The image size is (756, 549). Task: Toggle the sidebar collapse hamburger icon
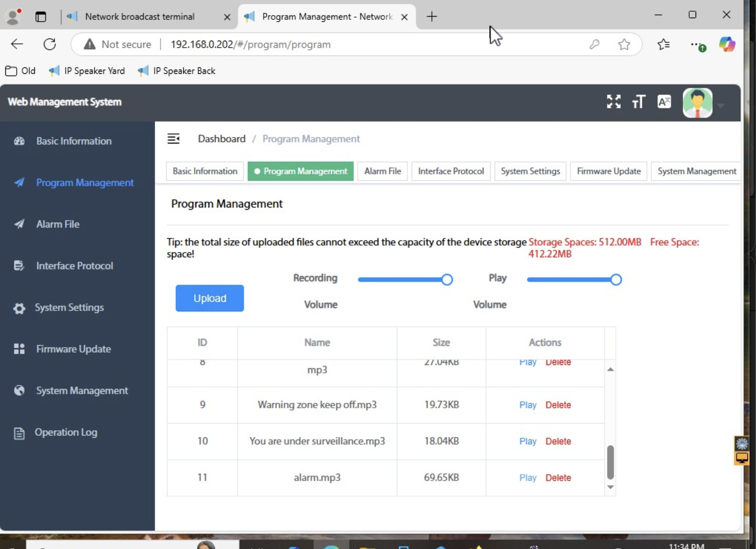click(174, 139)
